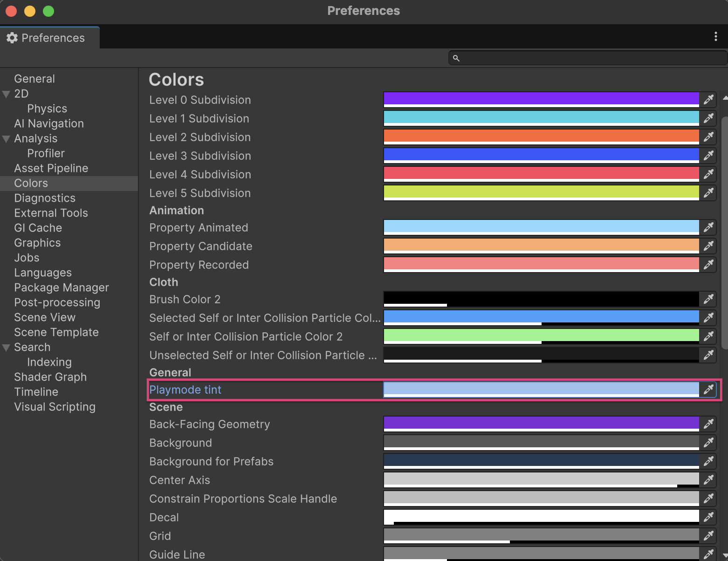This screenshot has height=561, width=728.
Task: Click the eyedropper for Level 0 Subdivision
Action: (708, 100)
